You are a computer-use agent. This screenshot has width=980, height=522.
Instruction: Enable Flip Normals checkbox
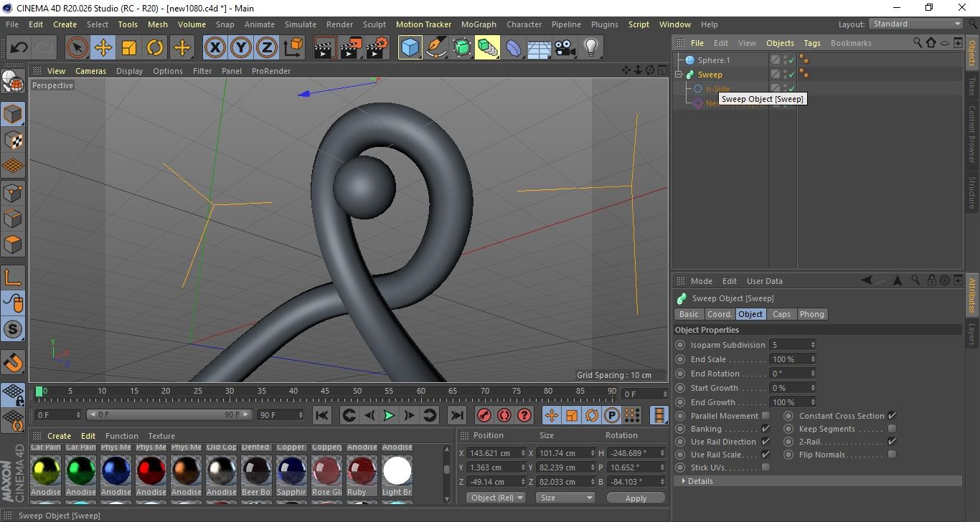[x=892, y=455]
